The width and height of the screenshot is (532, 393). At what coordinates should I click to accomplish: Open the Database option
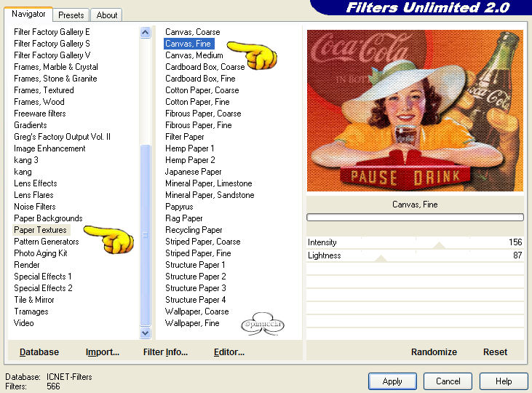(x=39, y=352)
